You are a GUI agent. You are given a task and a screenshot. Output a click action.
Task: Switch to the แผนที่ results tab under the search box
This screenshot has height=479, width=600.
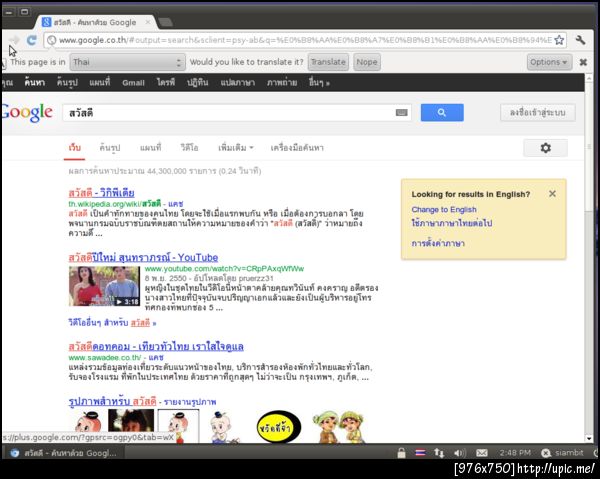(150, 148)
